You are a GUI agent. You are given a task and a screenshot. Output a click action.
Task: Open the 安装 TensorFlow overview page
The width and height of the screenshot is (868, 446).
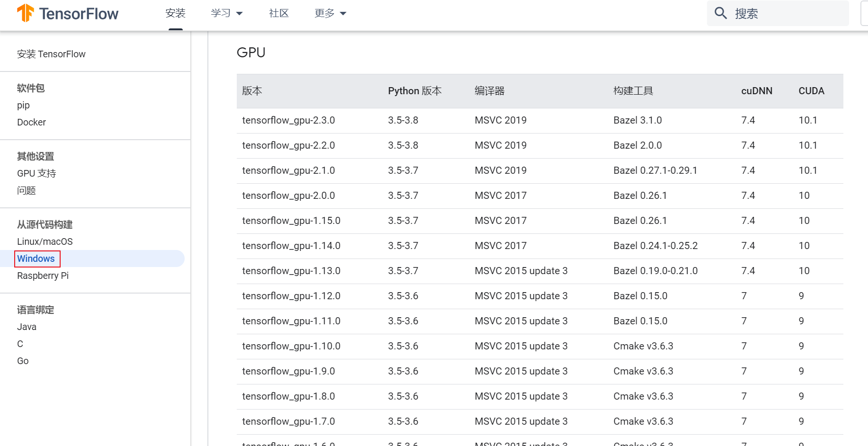click(x=51, y=54)
